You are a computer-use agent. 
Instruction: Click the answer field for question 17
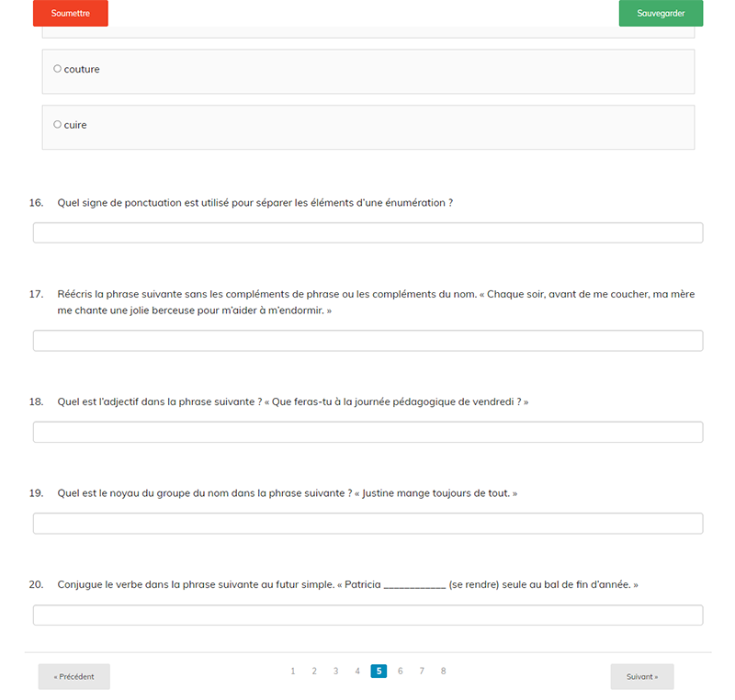pyautogui.click(x=367, y=341)
